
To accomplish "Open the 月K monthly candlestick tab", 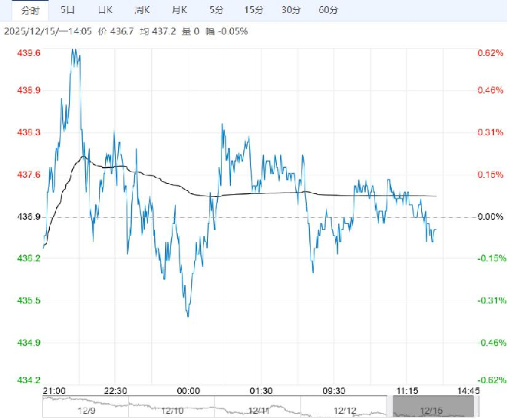I will (x=179, y=11).
